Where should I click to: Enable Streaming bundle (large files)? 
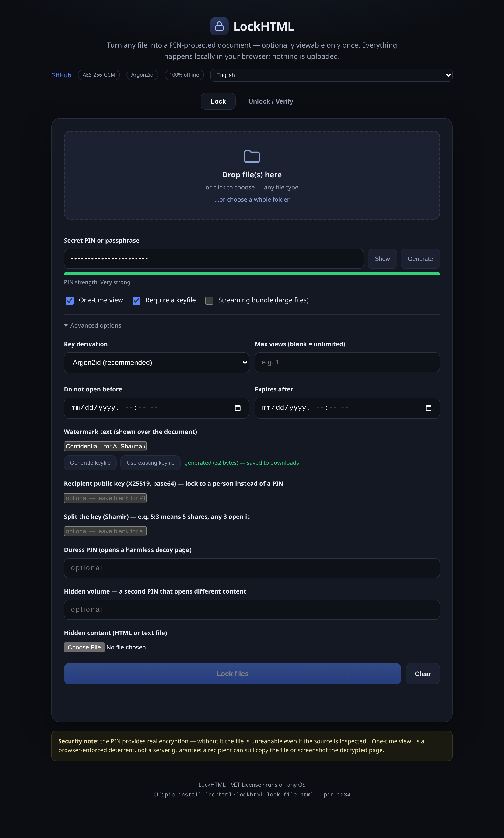(x=209, y=300)
